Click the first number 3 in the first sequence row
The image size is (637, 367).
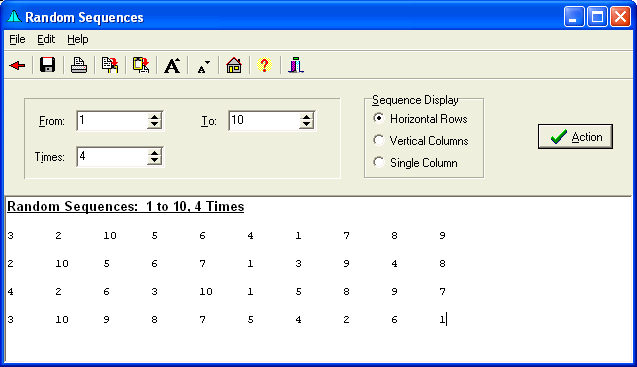click(11, 236)
